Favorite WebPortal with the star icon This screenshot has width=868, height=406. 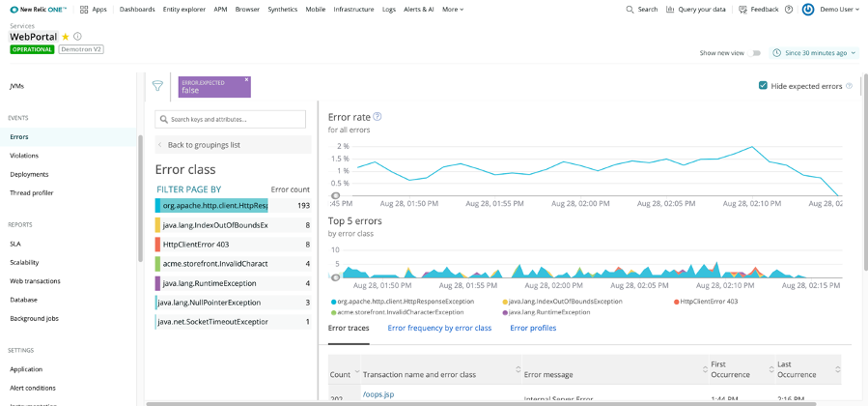click(66, 37)
